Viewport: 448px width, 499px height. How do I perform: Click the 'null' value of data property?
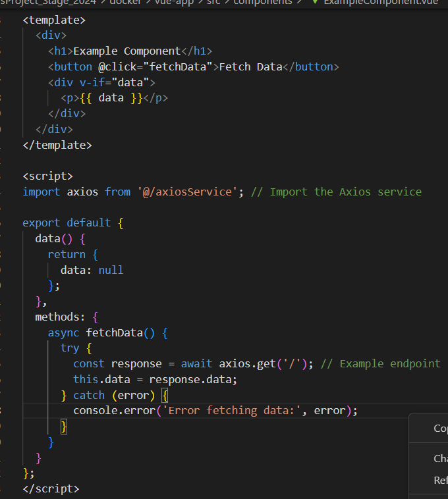(111, 270)
